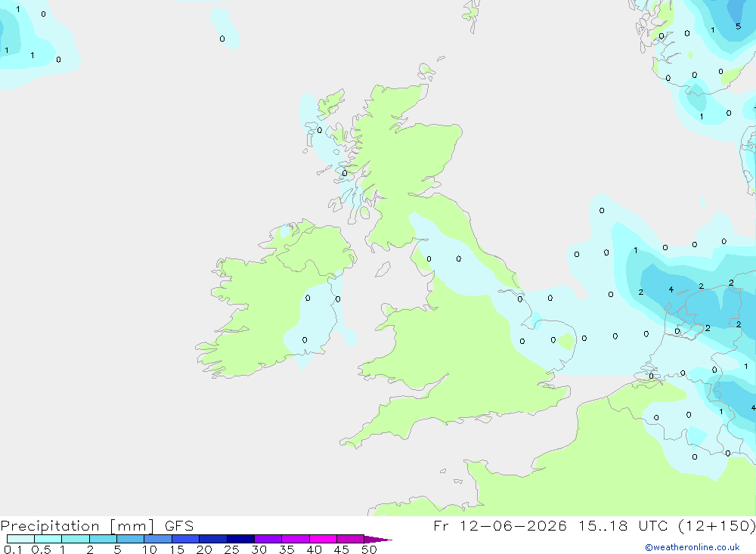Click the Isle of Man outline
This screenshot has width=756, height=554.
(x=383, y=269)
